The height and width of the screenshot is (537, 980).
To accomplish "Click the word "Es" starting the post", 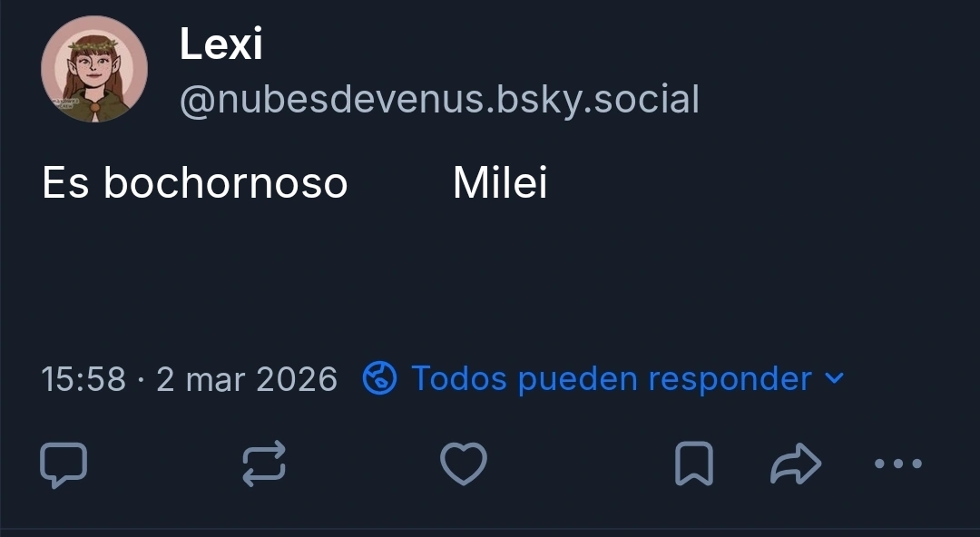I will click(x=64, y=183).
